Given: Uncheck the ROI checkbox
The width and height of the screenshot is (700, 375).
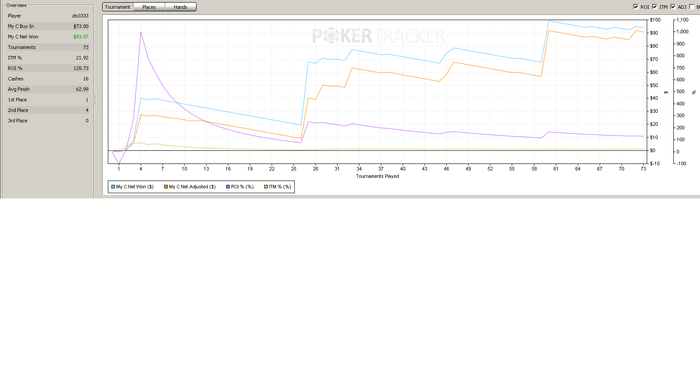Looking at the screenshot, I should tap(636, 7).
